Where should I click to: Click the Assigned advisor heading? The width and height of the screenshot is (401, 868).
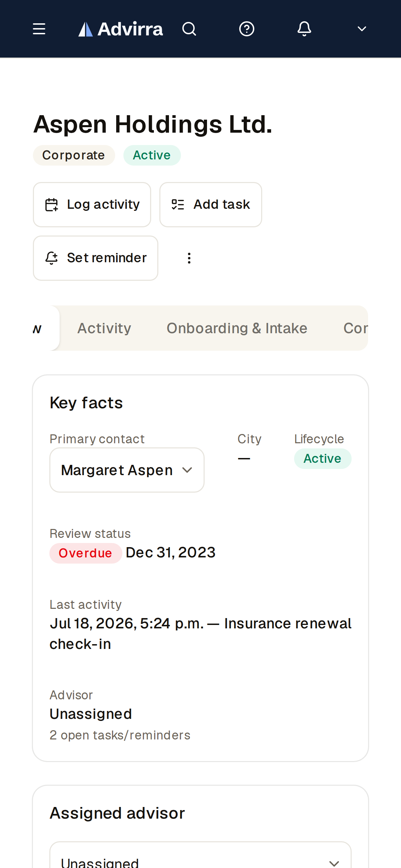pyautogui.click(x=118, y=813)
